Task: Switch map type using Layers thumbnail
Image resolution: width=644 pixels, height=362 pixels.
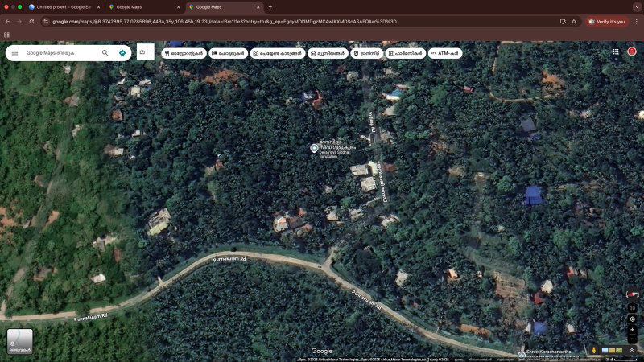Action: coord(20,341)
